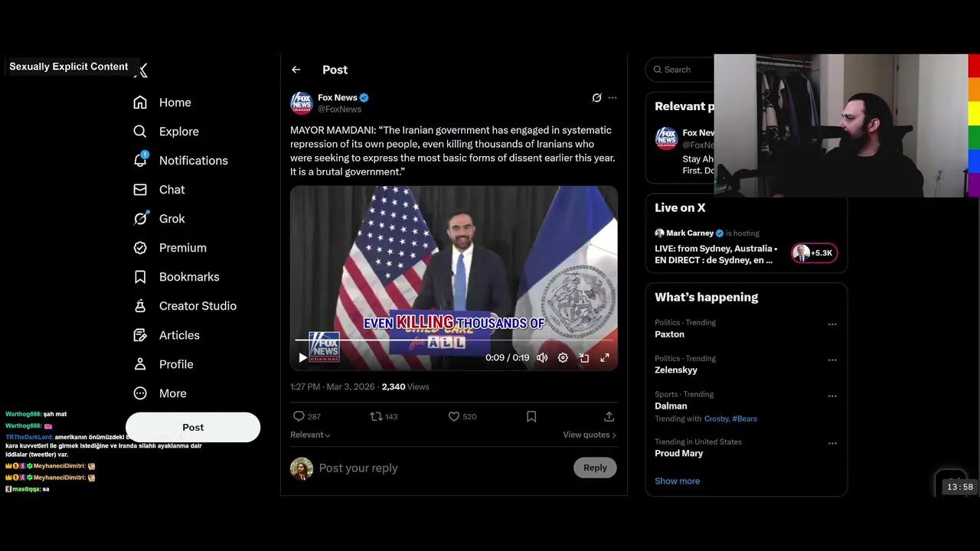The image size is (980, 551).
Task: Open the Proud Mary trend
Action: (x=678, y=453)
